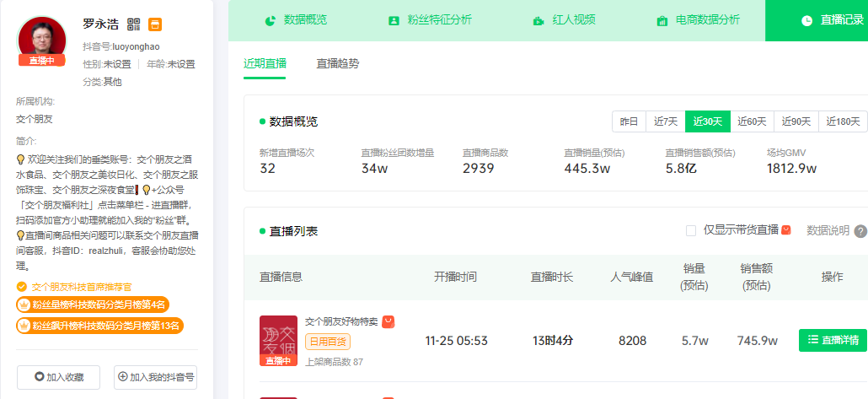
Task: Select the 昨日 time range
Action: pos(629,121)
